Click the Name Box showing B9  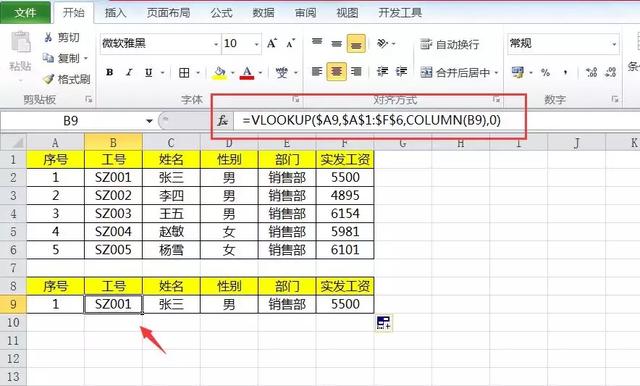coord(71,121)
